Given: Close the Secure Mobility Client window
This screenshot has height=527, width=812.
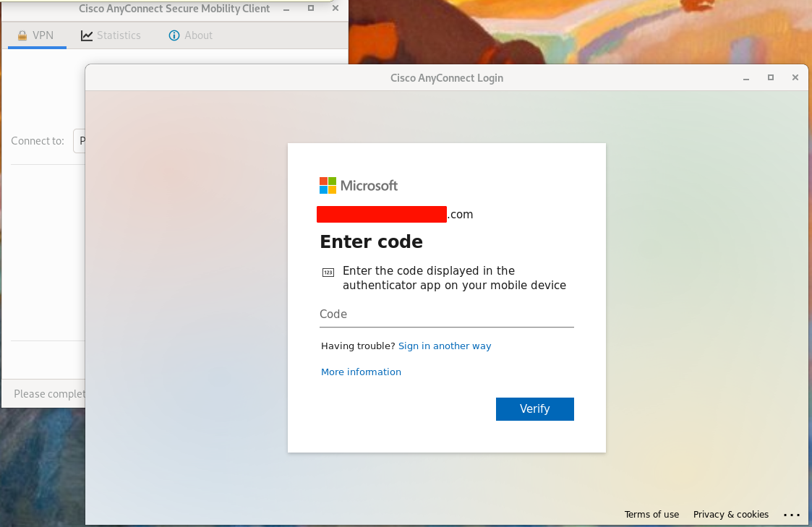Looking at the screenshot, I should 336,8.
